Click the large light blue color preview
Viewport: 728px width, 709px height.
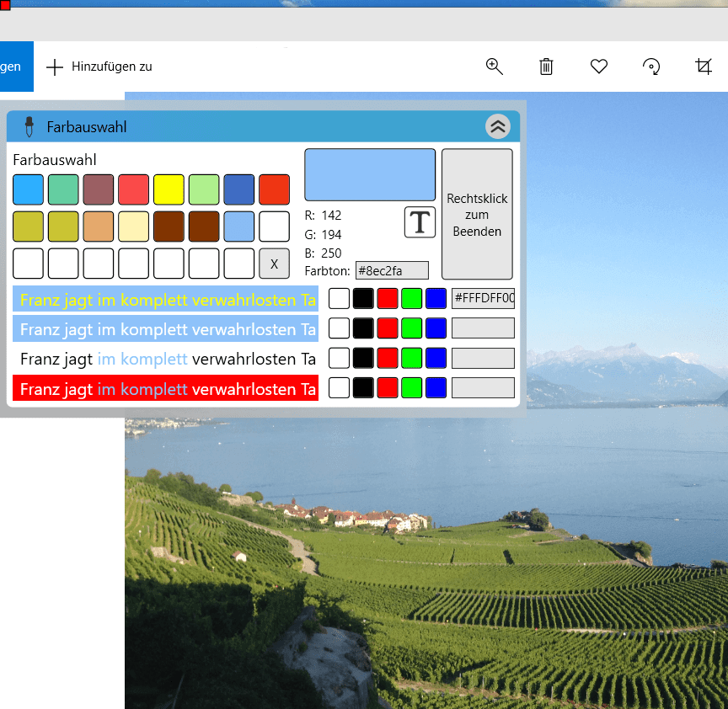coord(370,175)
